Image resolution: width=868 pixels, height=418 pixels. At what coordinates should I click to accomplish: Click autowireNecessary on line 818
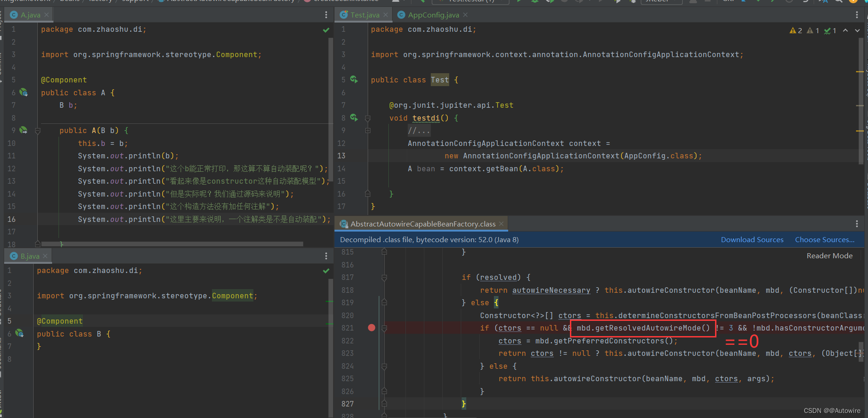click(x=551, y=290)
